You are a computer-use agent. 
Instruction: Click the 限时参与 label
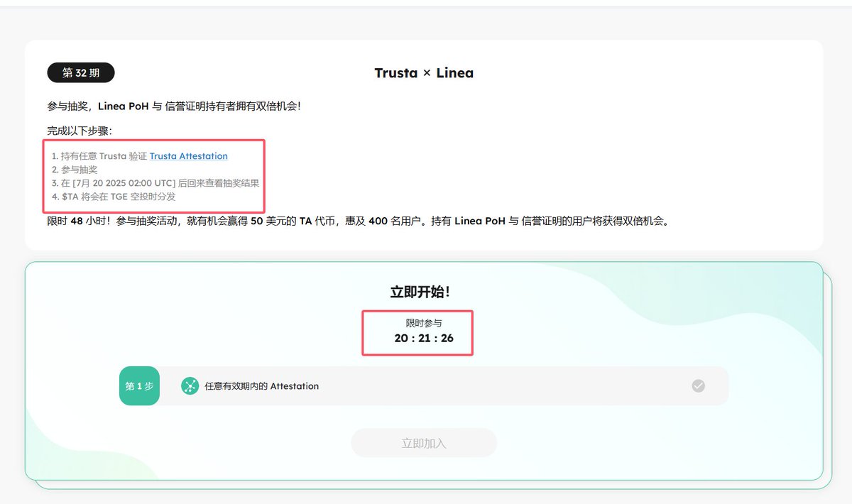(x=424, y=323)
